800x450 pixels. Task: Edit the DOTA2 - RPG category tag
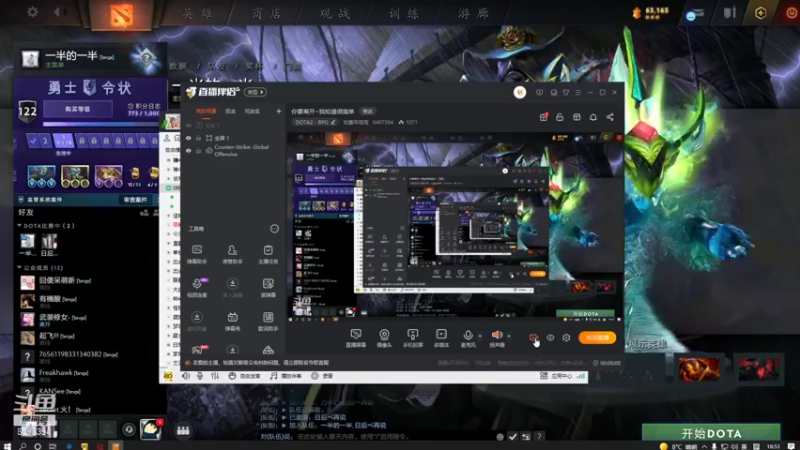(x=315, y=122)
